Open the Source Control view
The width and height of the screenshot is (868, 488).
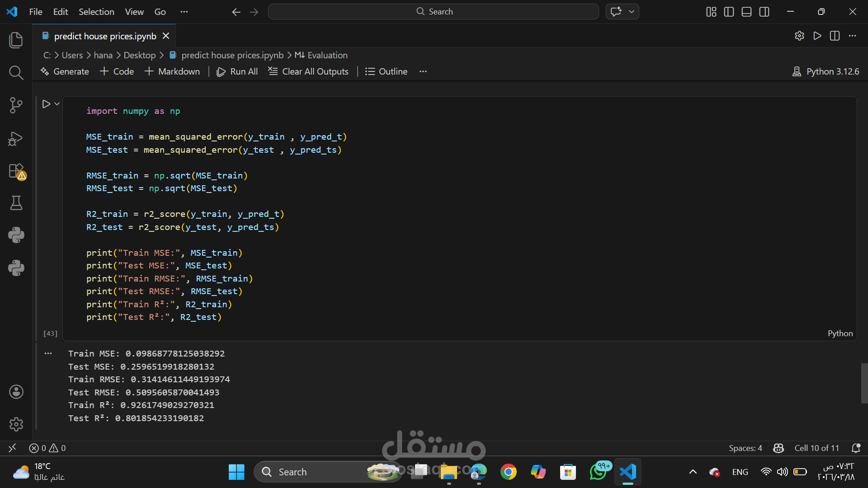click(16, 105)
